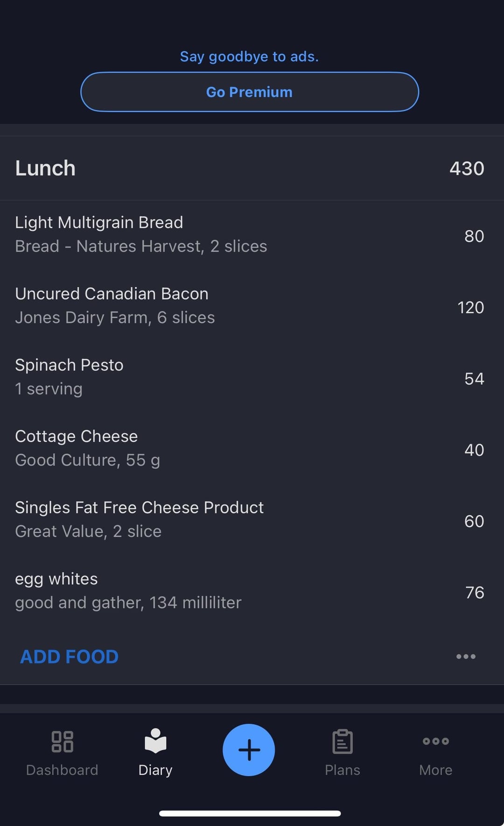Viewport: 504px width, 826px height.
Task: Tap the home indicator bar
Action: point(250,813)
